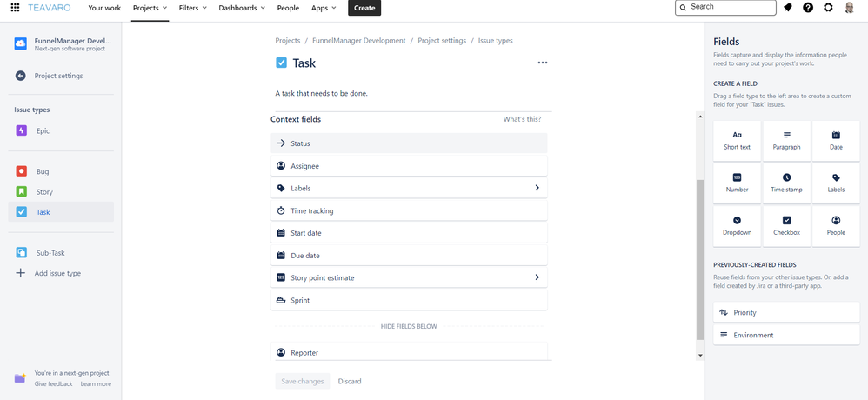868x400 pixels.
Task: Click the Project settings breadcrumb
Action: pos(442,41)
